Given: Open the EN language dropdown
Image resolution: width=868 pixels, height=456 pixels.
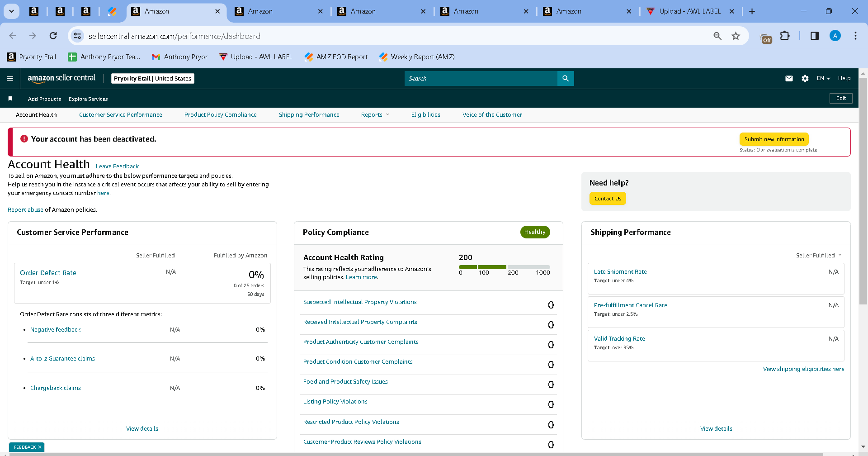Looking at the screenshot, I should 823,78.
